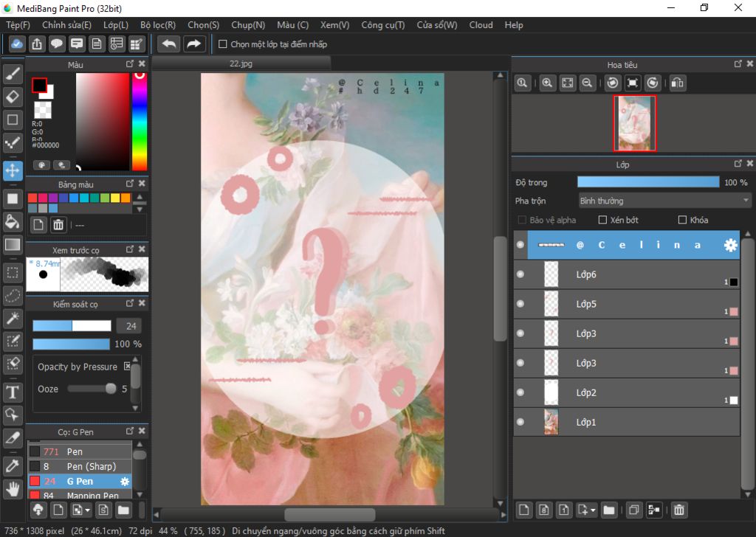Screen dimensions: 756x537
Task: Zoom in using the navigator plus magnifier
Action: tap(547, 83)
